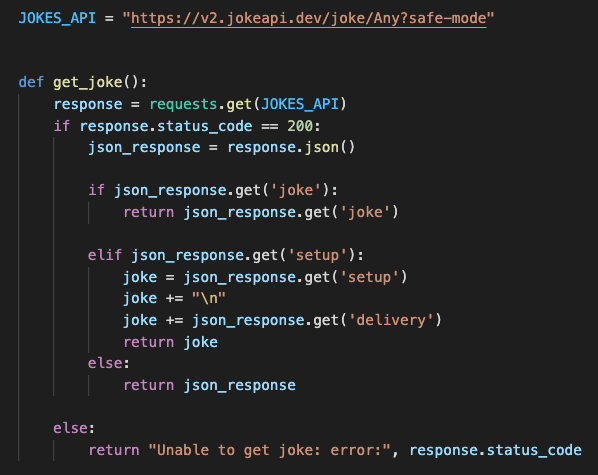598x475 pixels.
Task: Click the 'return json_response' statement
Action: click(209, 385)
